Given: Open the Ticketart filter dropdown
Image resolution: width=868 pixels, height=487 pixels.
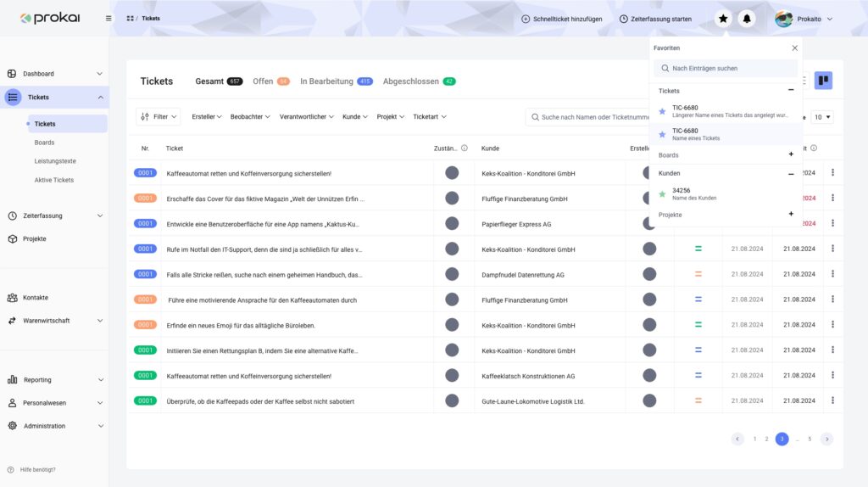Looking at the screenshot, I should point(429,116).
